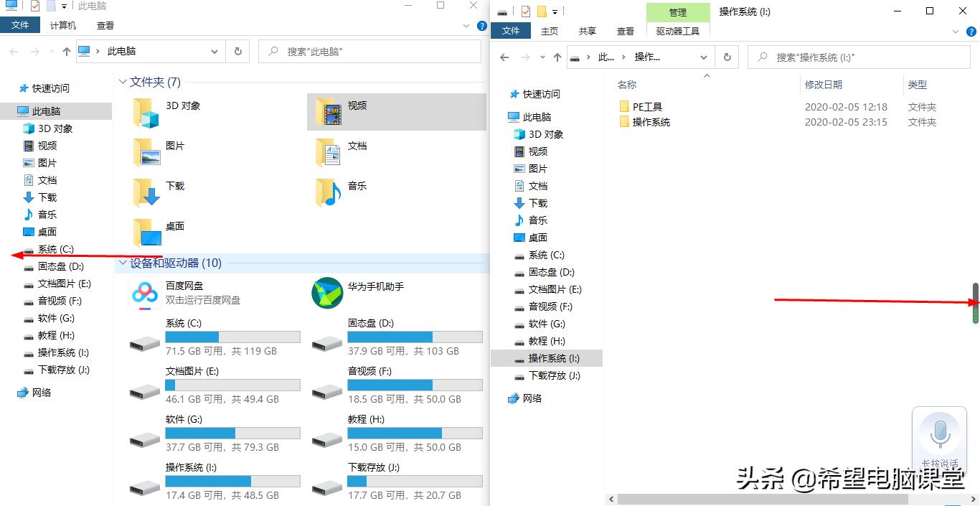Open the 视频 (Videos) folder icon in left window
The width and height of the screenshot is (980, 506).
[330, 112]
